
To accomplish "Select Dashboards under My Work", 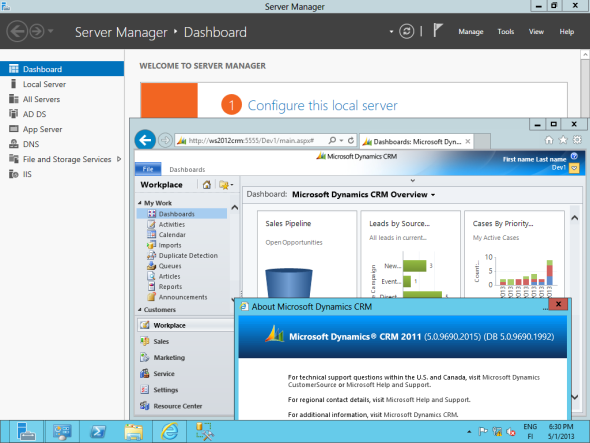I will 182,214.
